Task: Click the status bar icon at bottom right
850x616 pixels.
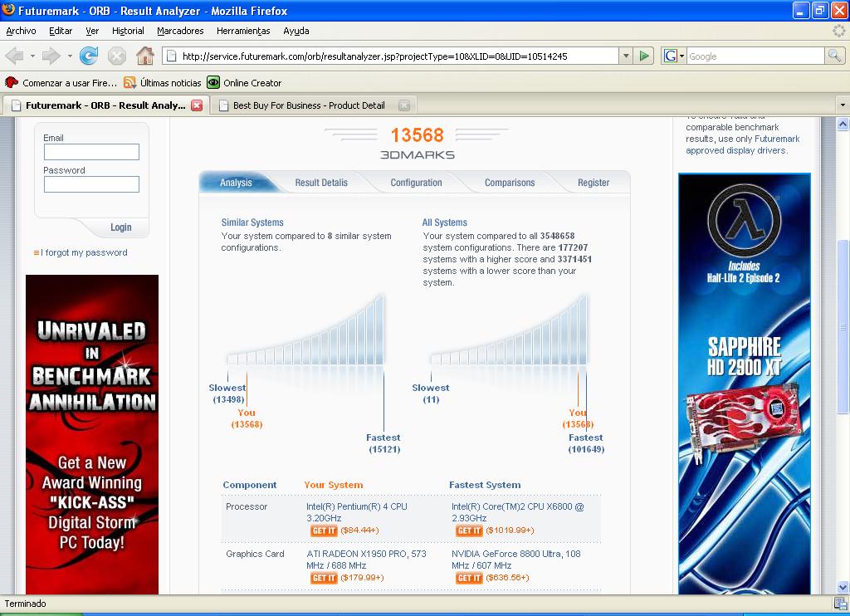Action: click(x=841, y=604)
